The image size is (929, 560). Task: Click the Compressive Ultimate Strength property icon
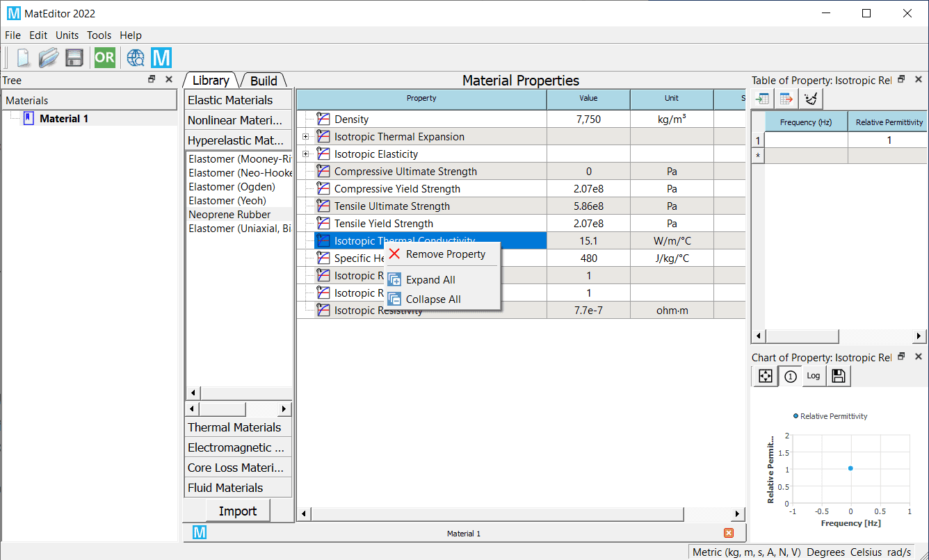[x=323, y=171]
